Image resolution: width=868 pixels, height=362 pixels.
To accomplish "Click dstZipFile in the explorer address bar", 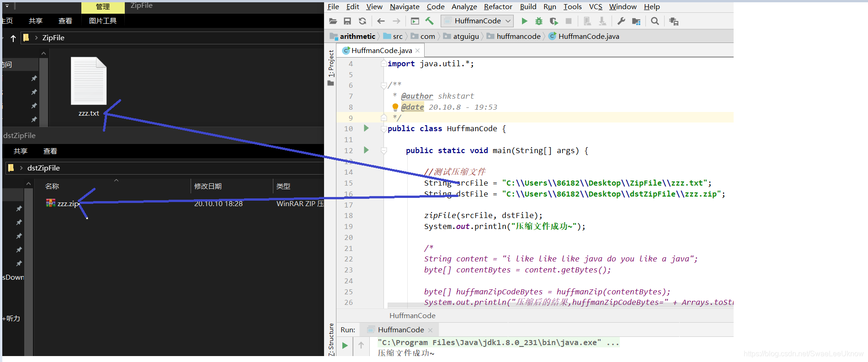I will 43,168.
